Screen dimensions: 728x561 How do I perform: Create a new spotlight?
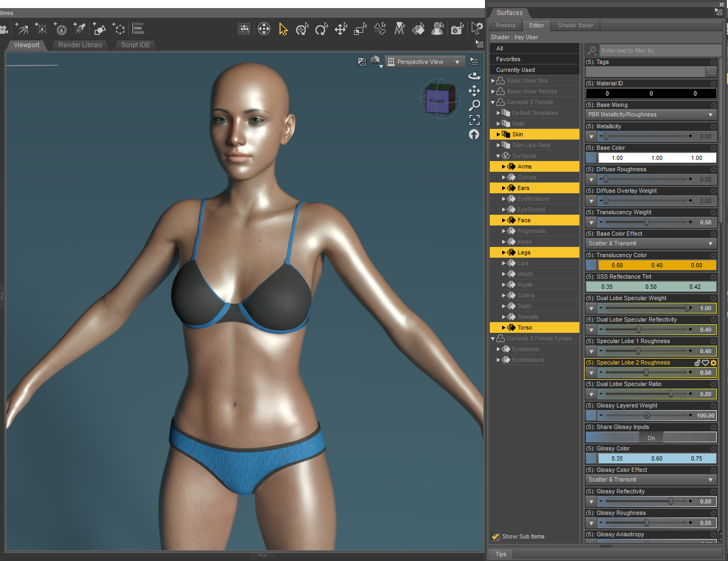tap(80, 28)
